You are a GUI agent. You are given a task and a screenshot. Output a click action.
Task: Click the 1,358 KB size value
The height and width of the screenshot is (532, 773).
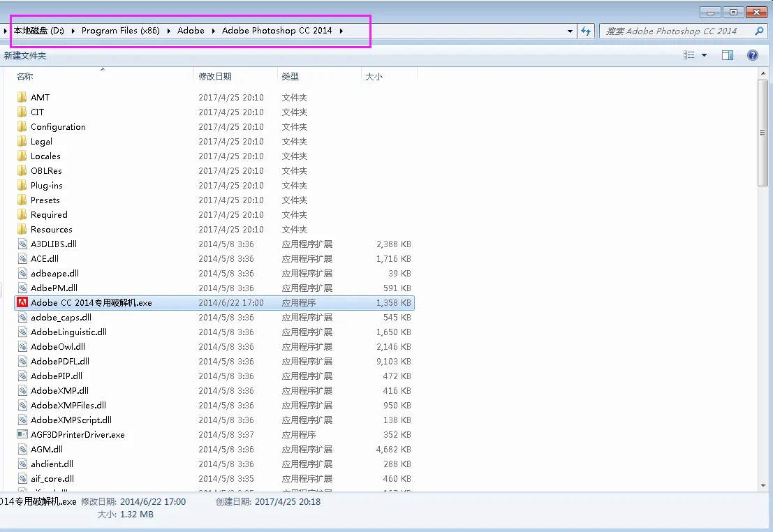coord(393,303)
